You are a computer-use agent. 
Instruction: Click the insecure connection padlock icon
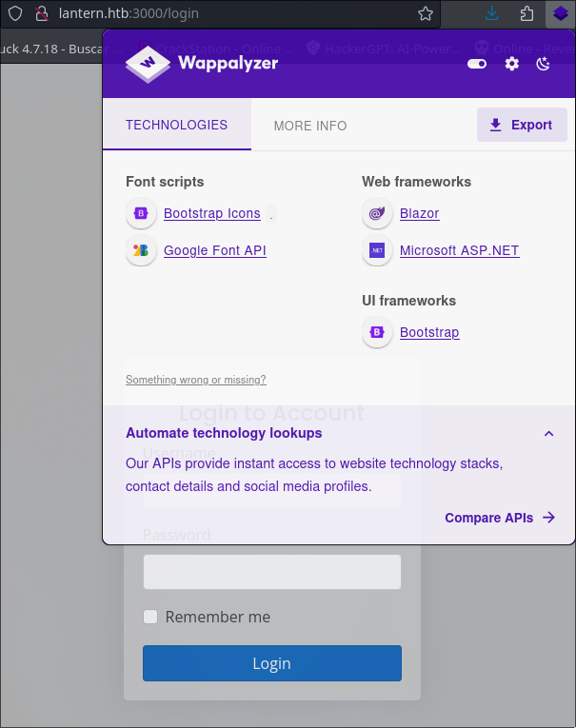tap(42, 13)
